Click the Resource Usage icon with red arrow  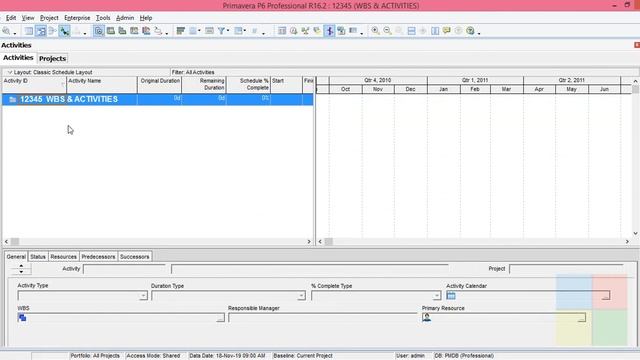coord(158,31)
